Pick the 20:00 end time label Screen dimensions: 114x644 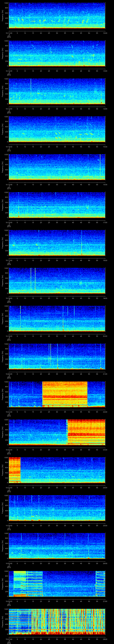[x=105, y=336]
